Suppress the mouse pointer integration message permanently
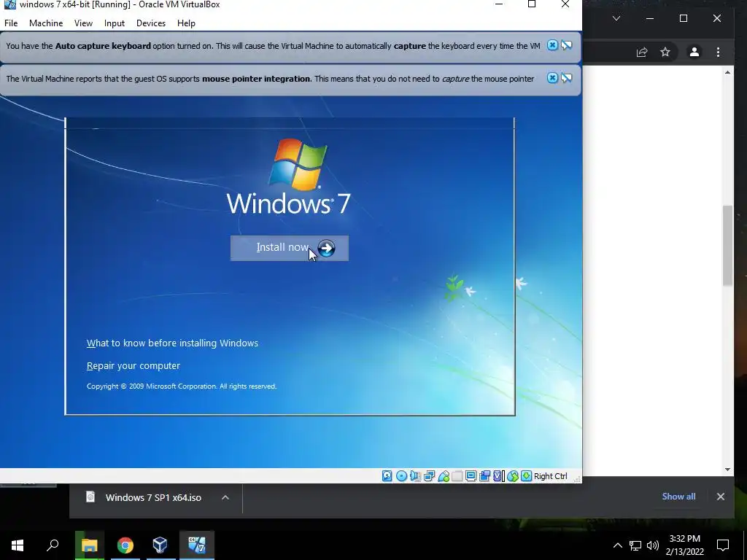The image size is (747, 560). (566, 78)
